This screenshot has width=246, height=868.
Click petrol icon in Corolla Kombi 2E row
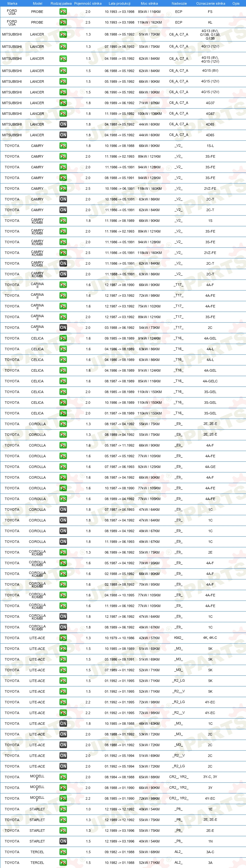[63, 552]
